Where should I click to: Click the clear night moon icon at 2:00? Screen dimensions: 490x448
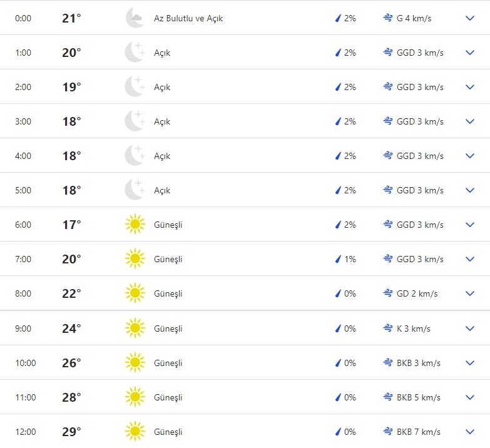pos(135,87)
